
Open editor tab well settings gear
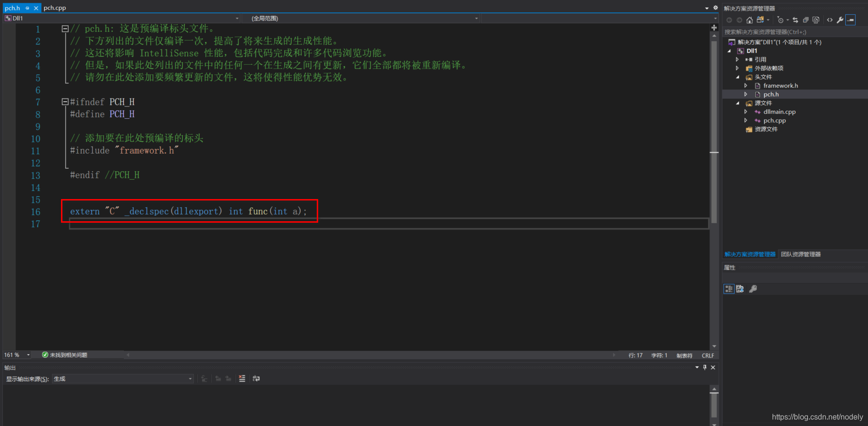tap(715, 8)
